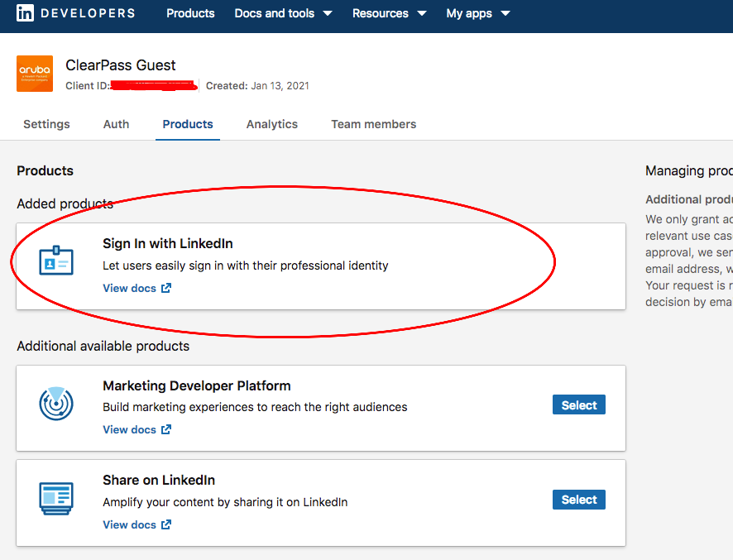Click the ClearPass Guest app title

(x=121, y=65)
